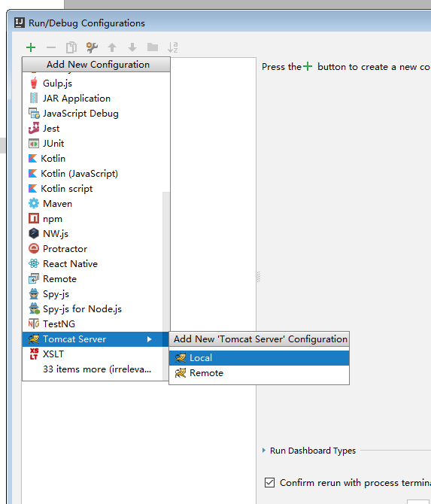Open the Tomcat Server submenu arrow
431x504 pixels.
(149, 339)
